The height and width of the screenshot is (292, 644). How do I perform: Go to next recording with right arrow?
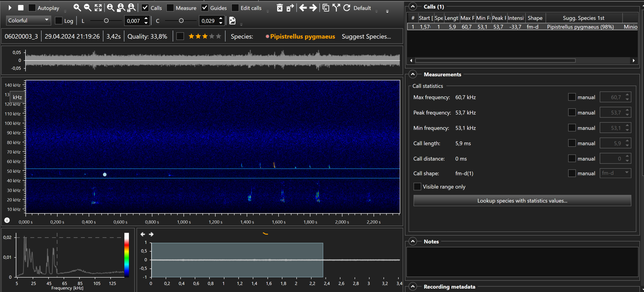click(313, 8)
